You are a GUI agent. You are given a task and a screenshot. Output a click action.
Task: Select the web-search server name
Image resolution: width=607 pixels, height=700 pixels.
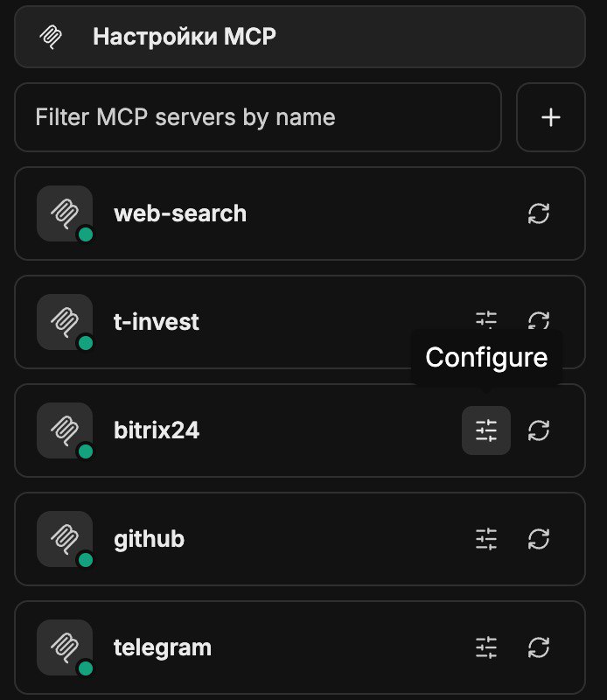[x=180, y=213]
